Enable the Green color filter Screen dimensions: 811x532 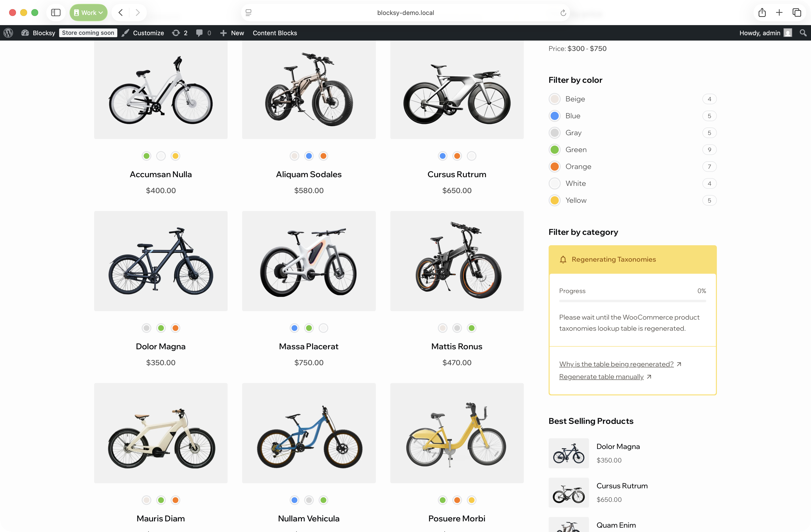(x=554, y=150)
